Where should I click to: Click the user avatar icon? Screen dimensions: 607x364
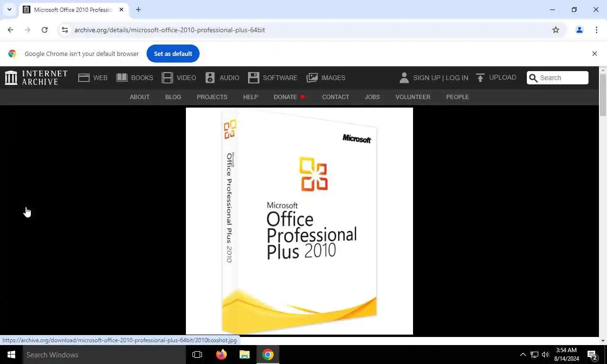point(404,78)
